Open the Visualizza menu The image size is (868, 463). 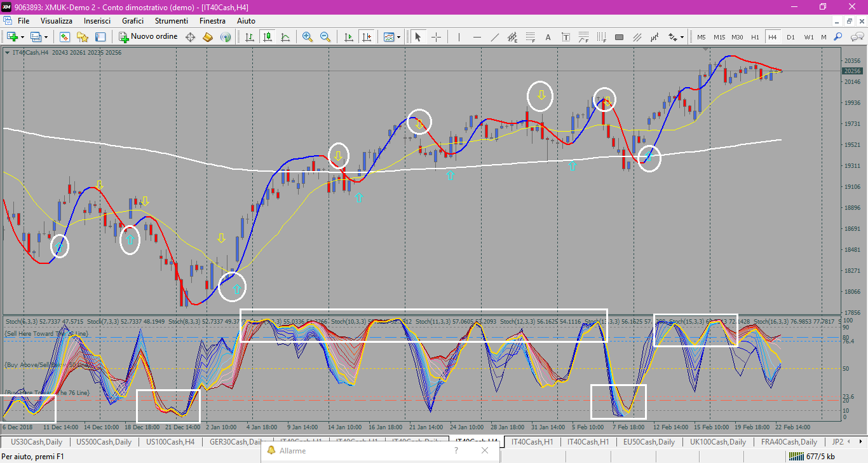(57, 21)
